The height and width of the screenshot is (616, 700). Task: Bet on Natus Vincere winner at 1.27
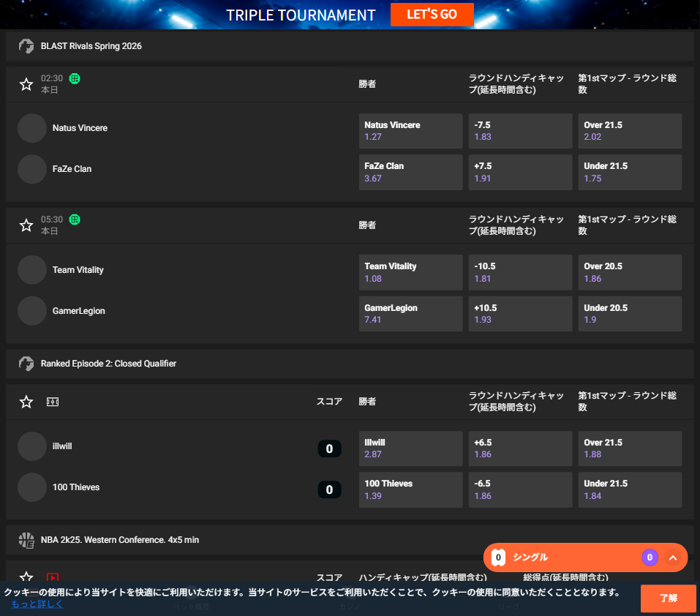(411, 131)
